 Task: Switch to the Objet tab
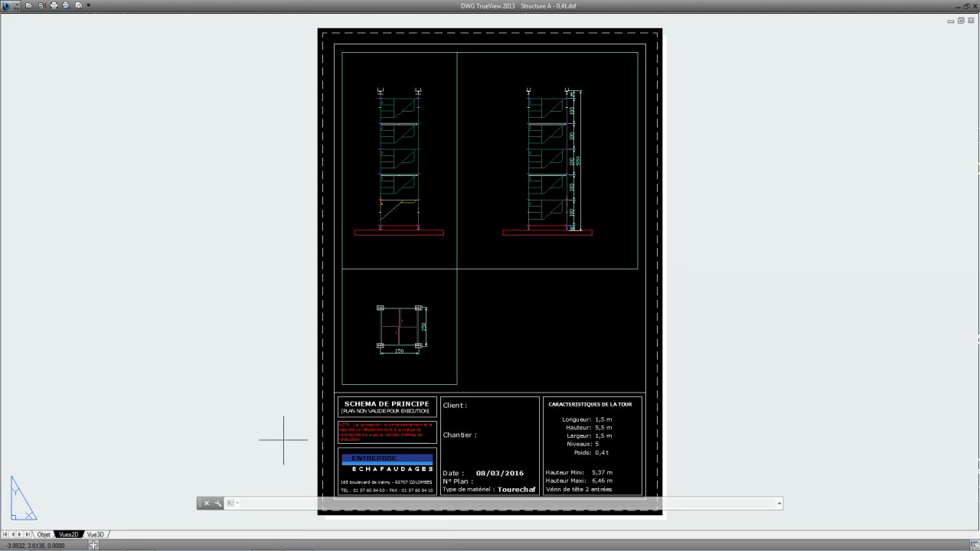pos(44,534)
